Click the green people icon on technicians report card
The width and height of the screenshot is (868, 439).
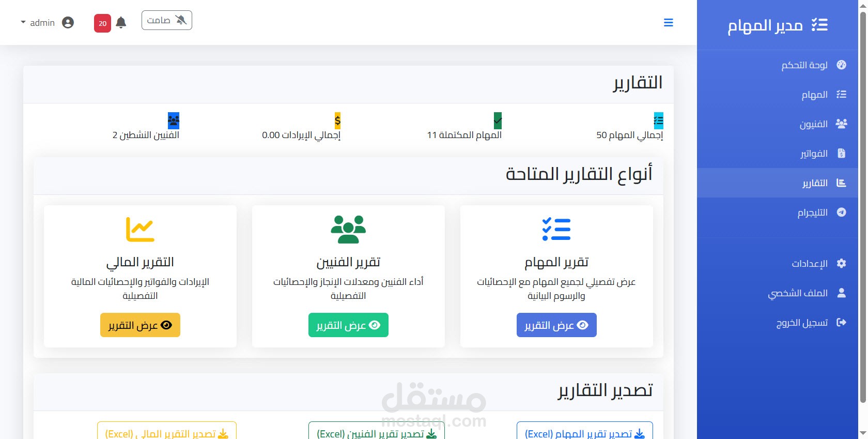point(348,229)
